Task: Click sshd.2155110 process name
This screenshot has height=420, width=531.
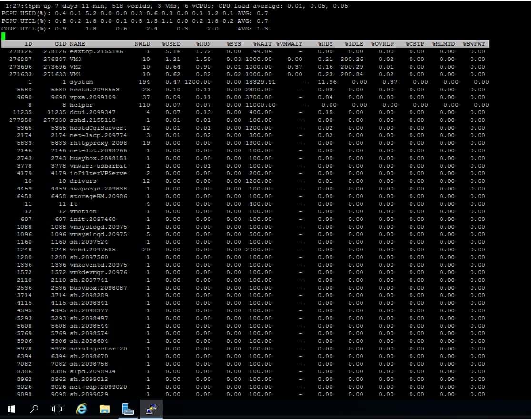Action: click(93, 120)
